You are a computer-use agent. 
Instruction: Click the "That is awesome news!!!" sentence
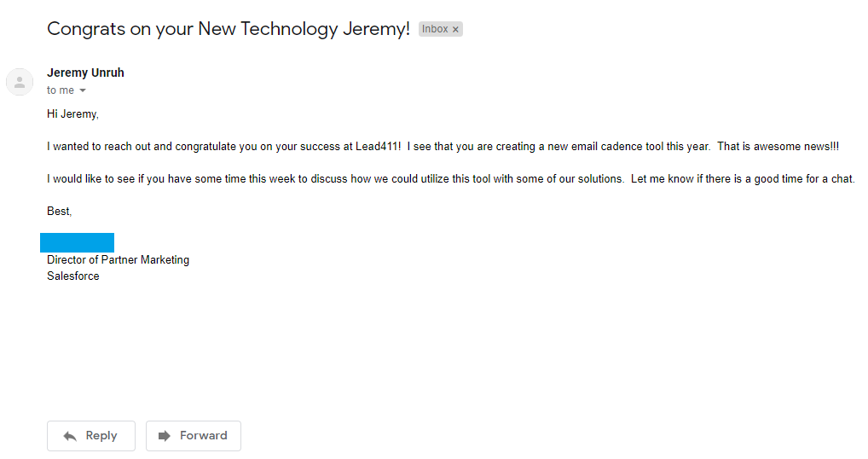[x=778, y=147]
